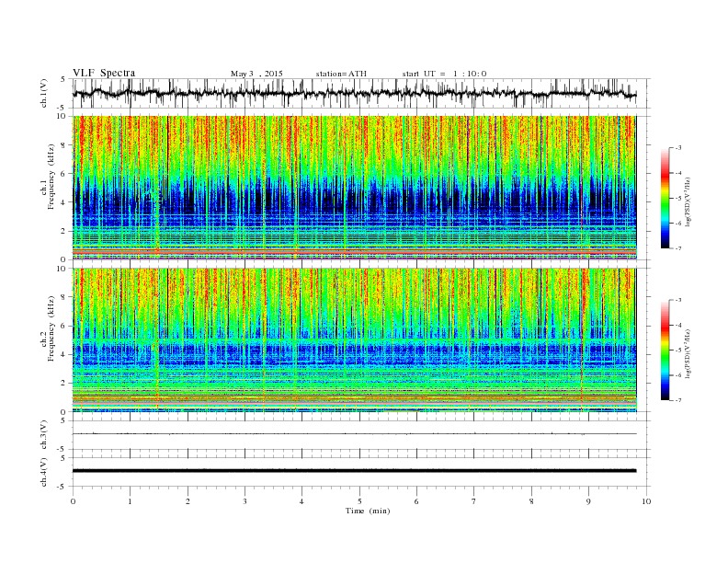Select the 'May 3 , 2015' date text
Viewport: 728px width, 563px height.
click(x=256, y=74)
